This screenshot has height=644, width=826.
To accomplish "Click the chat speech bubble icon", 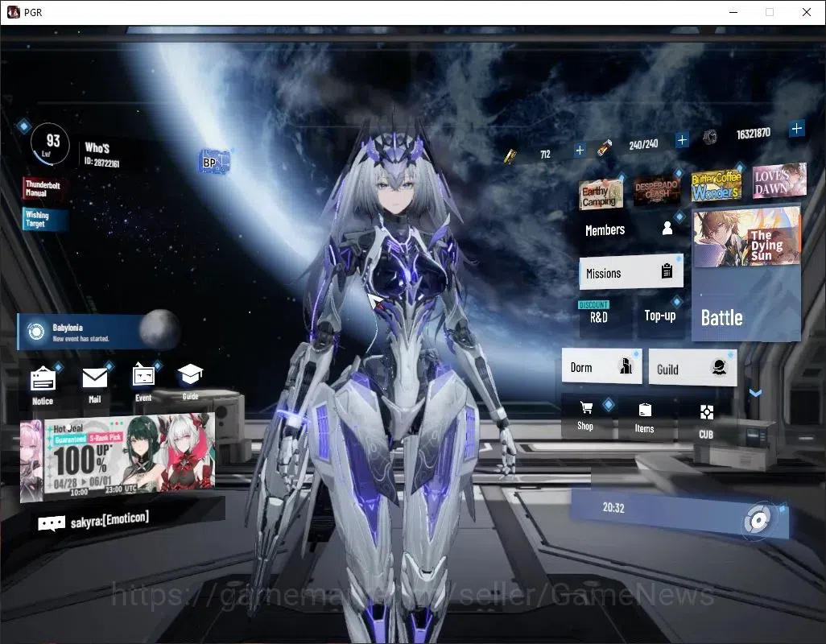I will [x=52, y=523].
